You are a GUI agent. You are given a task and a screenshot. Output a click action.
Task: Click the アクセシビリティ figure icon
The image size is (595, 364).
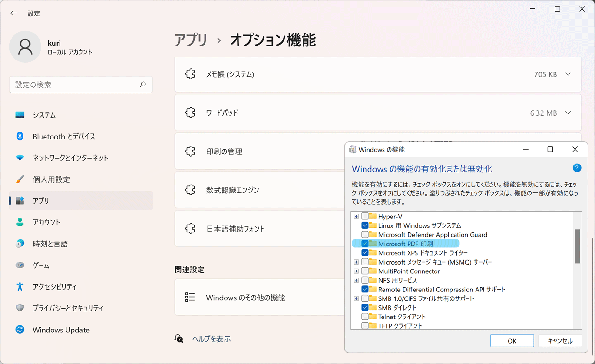click(x=20, y=286)
